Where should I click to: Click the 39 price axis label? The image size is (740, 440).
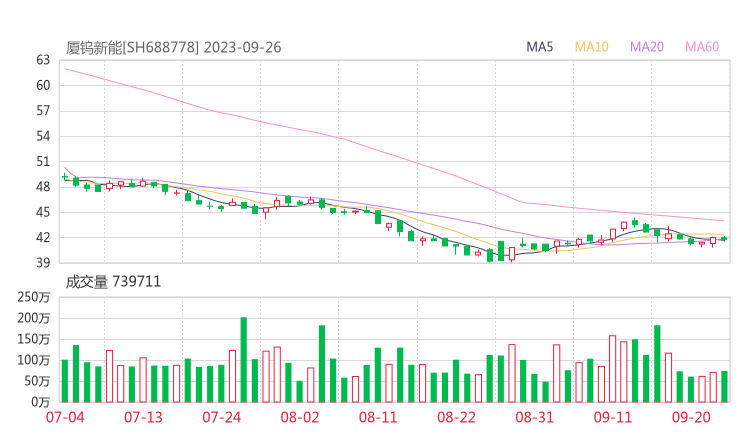[x=42, y=263]
